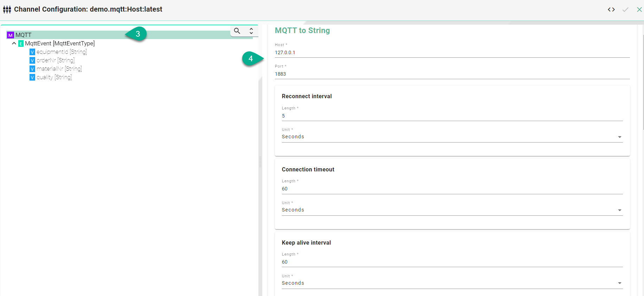The height and width of the screenshot is (296, 644).
Task: Click the green E MqttEvent icon
Action: coord(21,44)
